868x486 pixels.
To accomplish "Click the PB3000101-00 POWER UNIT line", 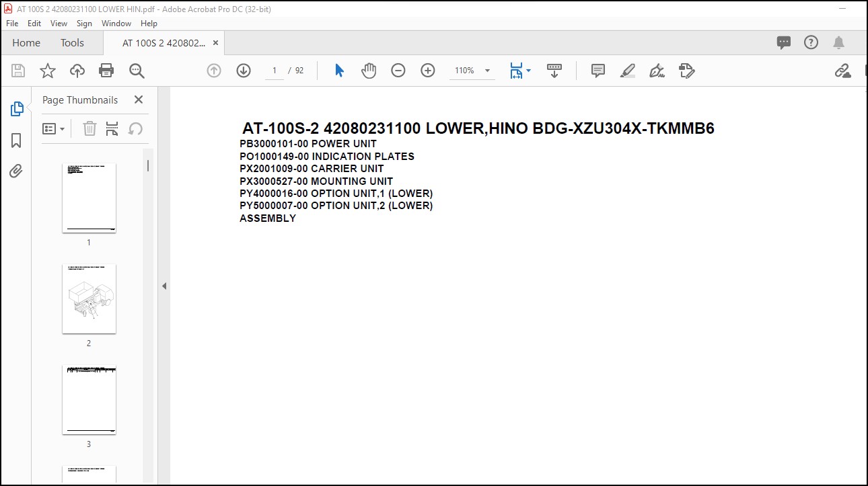I will [x=308, y=144].
